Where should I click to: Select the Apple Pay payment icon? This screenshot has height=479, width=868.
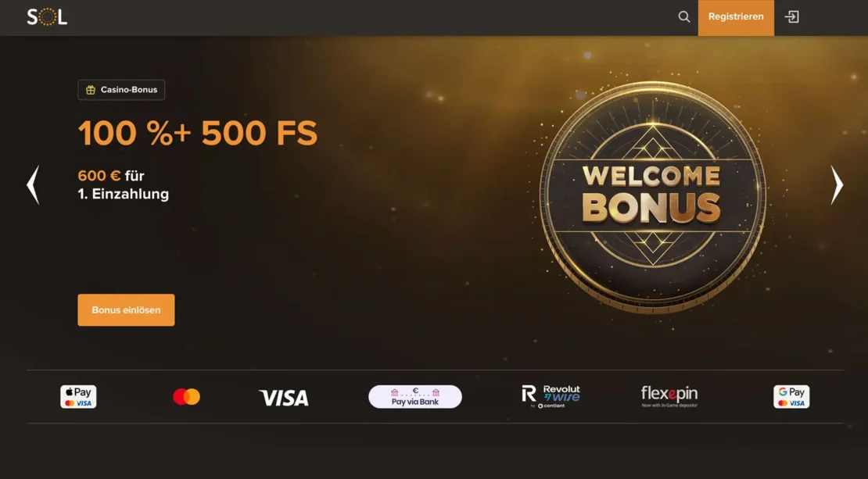[x=78, y=397]
